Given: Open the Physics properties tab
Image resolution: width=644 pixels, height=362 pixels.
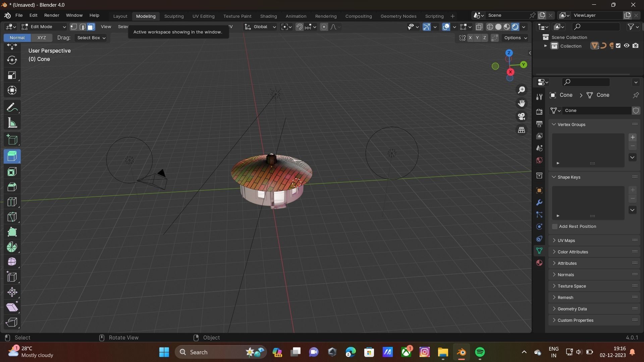Looking at the screenshot, I should 539,227.
